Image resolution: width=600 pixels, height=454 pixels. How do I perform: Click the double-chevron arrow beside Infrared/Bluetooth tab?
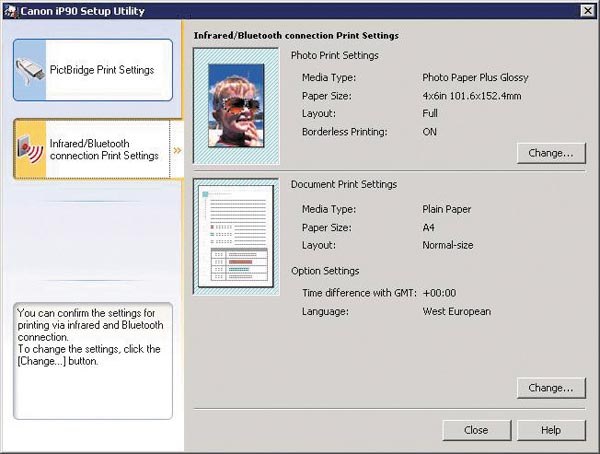(x=177, y=150)
